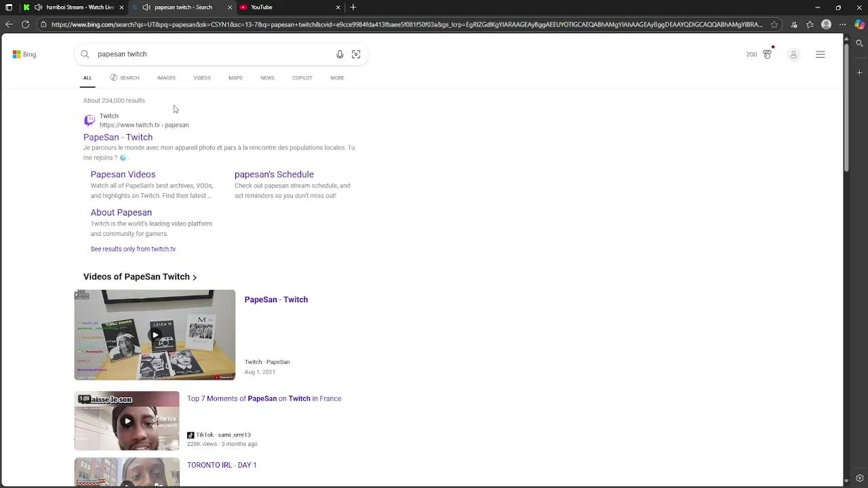This screenshot has width=868, height=488.
Task: Open the TORONTO IRL - DAY 1 link
Action: coord(222,466)
